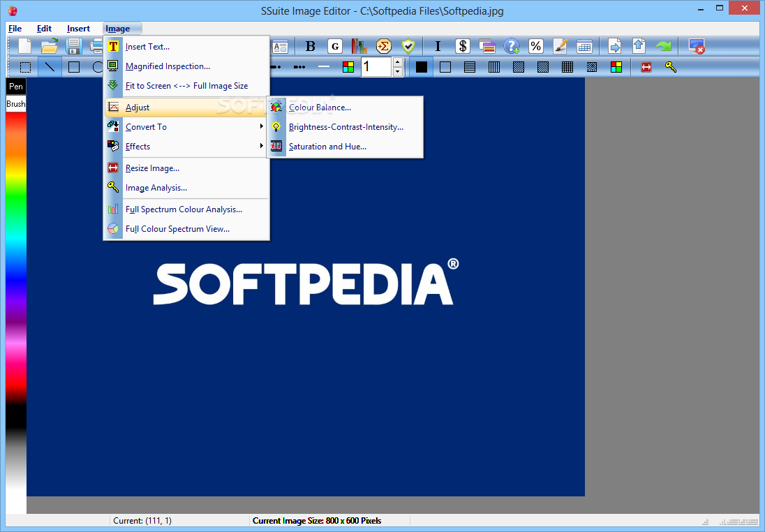Screen dimensions: 765x532
Task: Open the Insert menu
Action: (x=78, y=29)
